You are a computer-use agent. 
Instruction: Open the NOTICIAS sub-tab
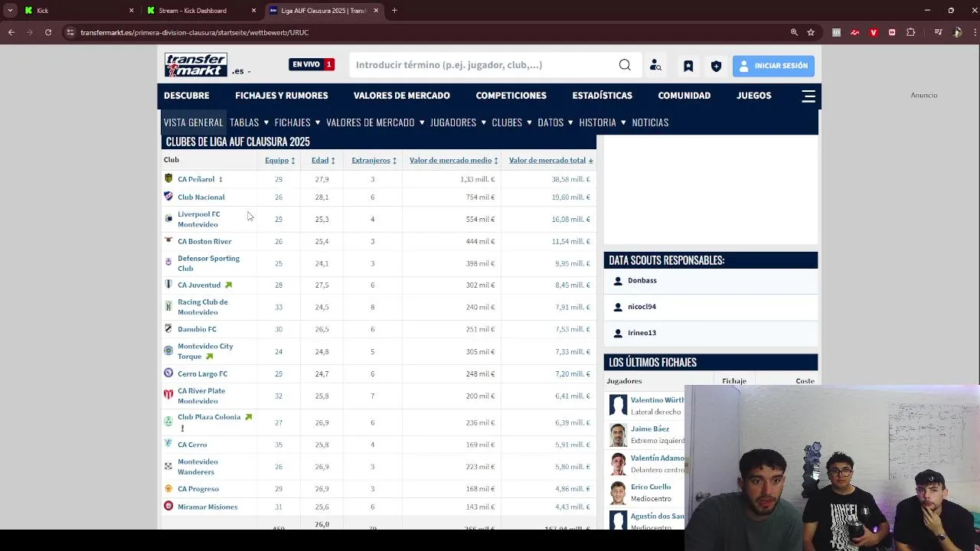pyautogui.click(x=650, y=122)
